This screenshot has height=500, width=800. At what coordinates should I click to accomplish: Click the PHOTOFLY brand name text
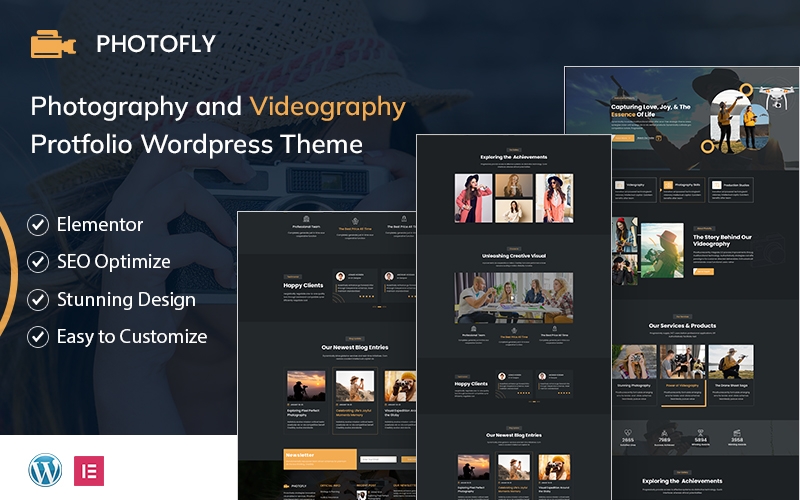pos(156,44)
